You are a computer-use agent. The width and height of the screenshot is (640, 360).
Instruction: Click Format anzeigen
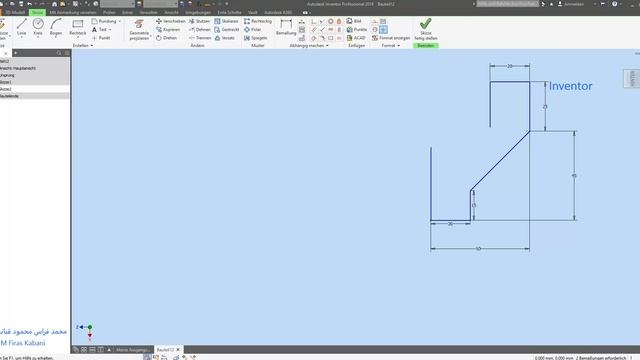pos(391,38)
